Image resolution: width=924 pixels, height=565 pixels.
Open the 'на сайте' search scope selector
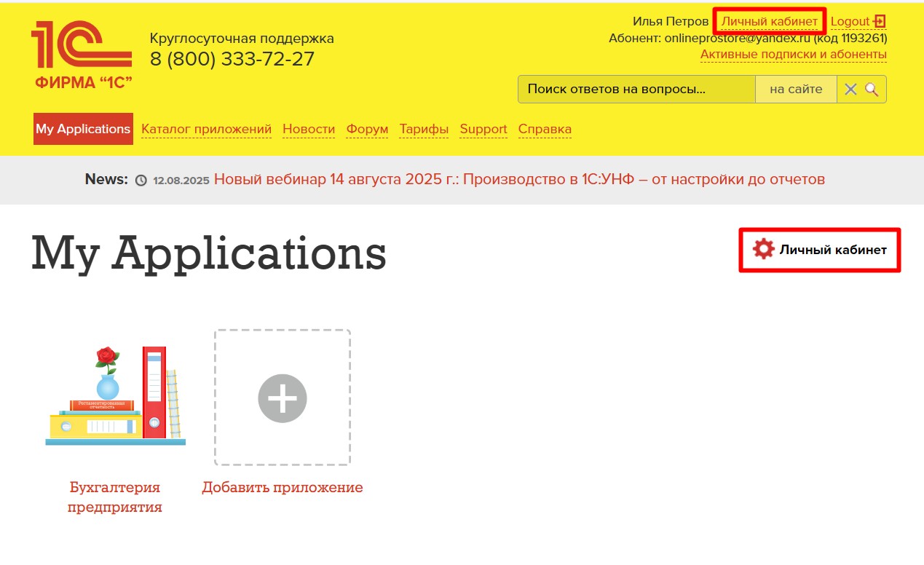coord(796,90)
